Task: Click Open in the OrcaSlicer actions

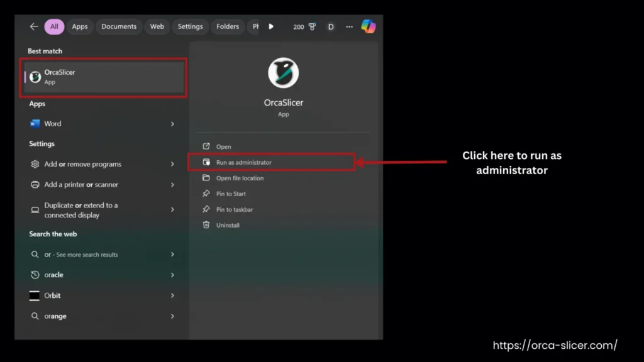Action: 223,146
